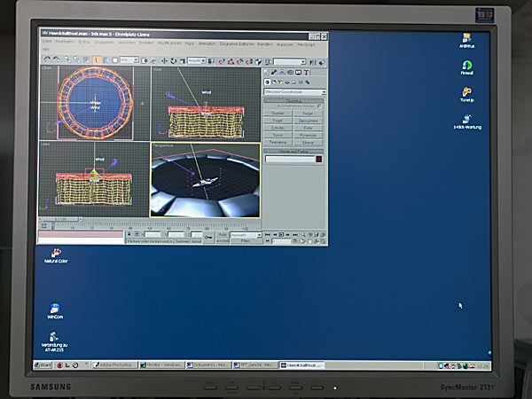Open the Utilities hammer panel tab
This screenshot has height=399, width=532.
click(x=306, y=73)
